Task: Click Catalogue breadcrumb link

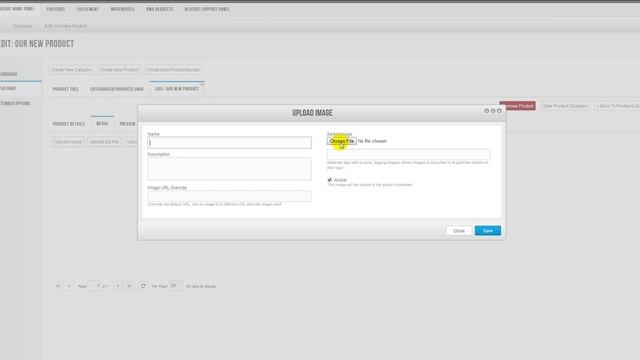Action: coord(22,26)
